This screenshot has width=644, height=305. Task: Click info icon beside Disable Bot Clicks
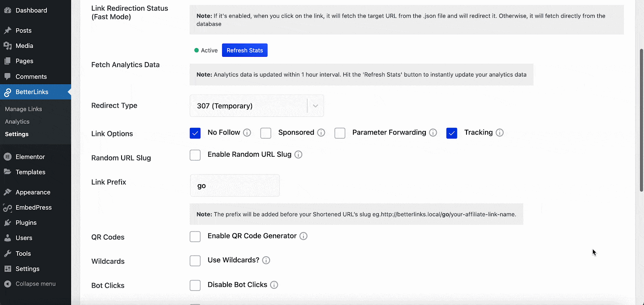tap(274, 285)
